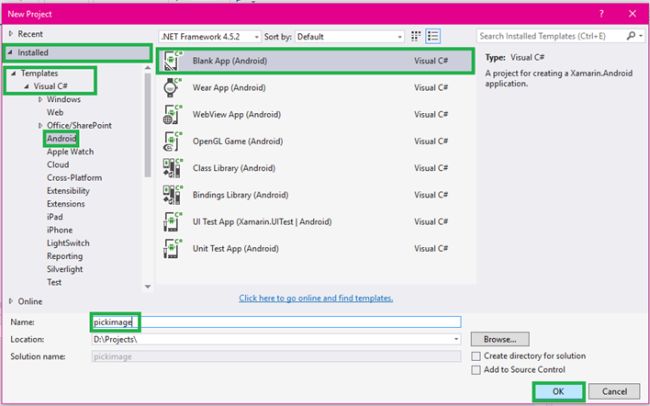Click the grayed-out Solution name field
The image size is (650, 406).
(x=276, y=357)
